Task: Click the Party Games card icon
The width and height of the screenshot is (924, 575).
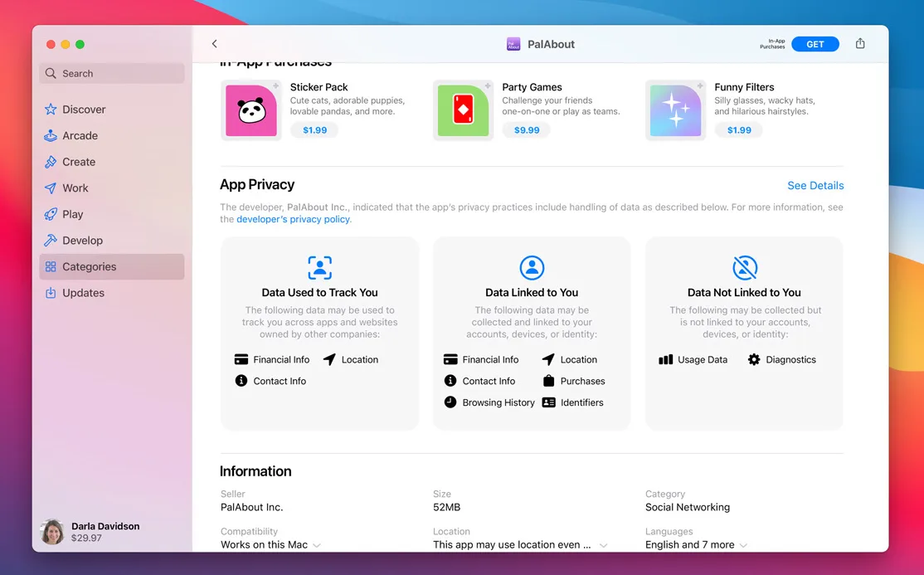Action: pyautogui.click(x=463, y=110)
